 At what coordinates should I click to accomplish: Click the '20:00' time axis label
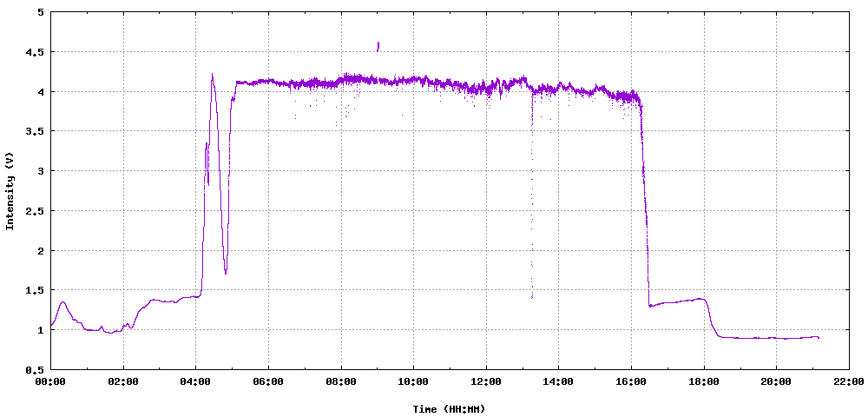click(776, 381)
